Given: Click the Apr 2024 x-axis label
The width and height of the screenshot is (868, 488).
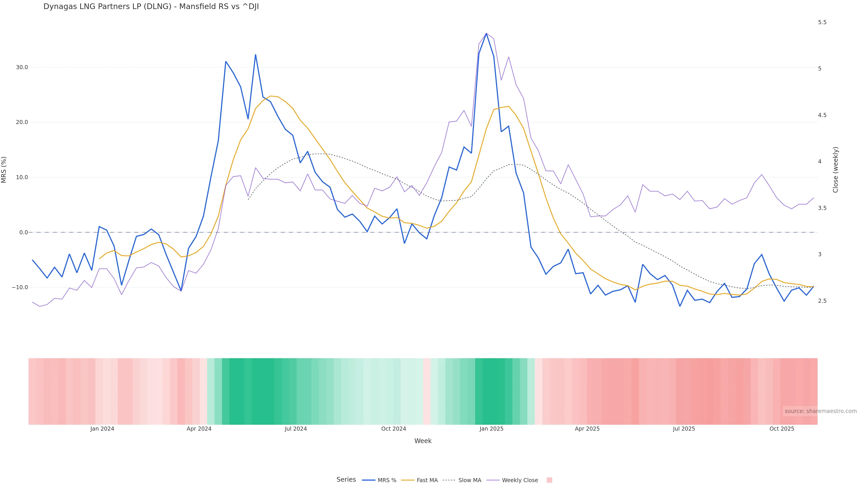Looking at the screenshot, I should [x=199, y=429].
